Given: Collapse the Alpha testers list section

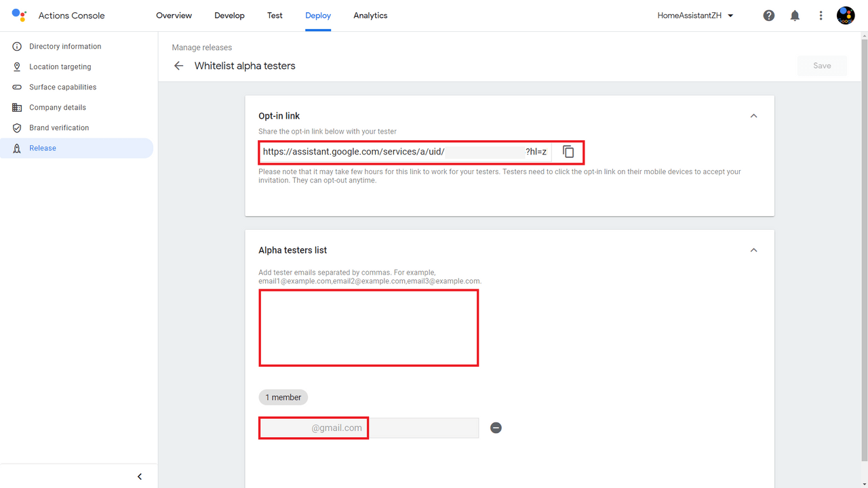Looking at the screenshot, I should coord(753,250).
